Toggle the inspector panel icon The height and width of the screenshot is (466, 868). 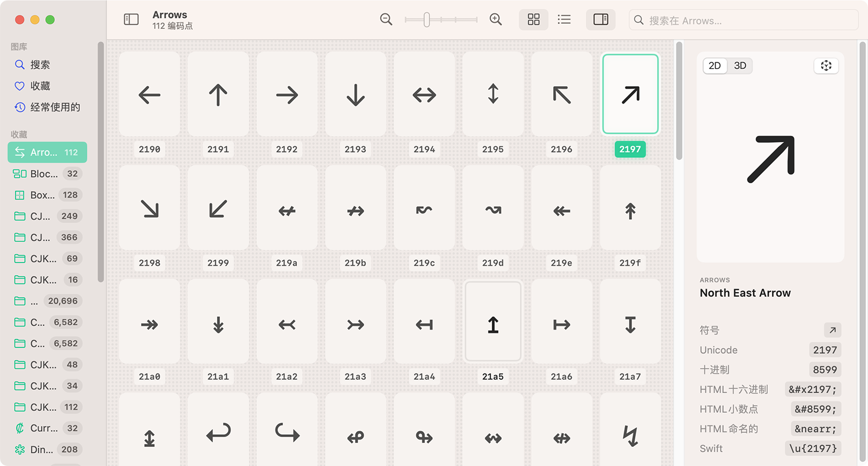tap(601, 19)
